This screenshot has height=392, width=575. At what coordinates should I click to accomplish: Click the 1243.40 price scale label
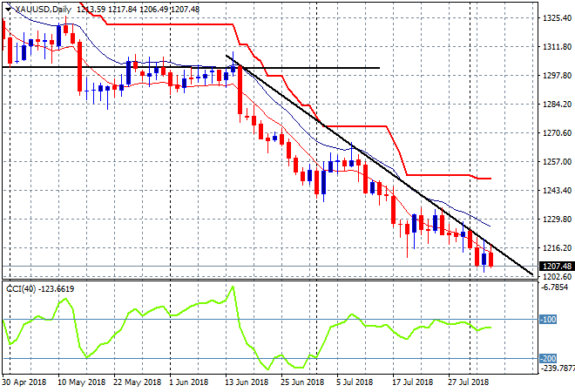click(557, 190)
